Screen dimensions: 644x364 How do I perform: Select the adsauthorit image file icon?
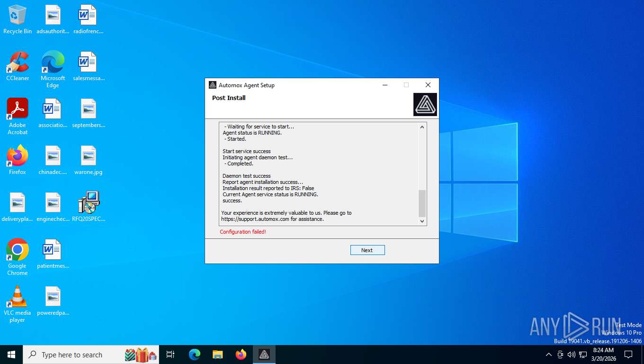click(x=53, y=19)
